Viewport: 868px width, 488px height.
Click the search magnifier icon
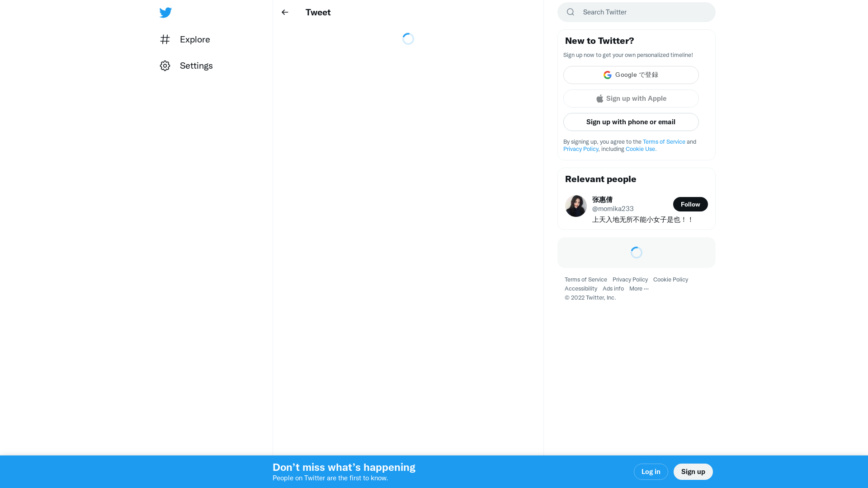point(571,12)
